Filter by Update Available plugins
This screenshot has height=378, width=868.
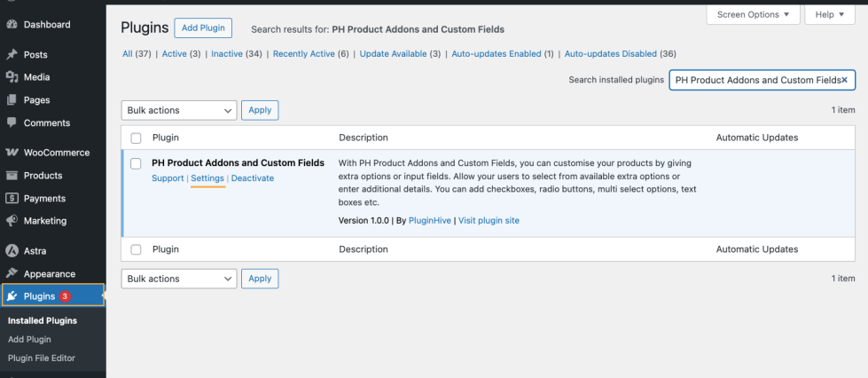[x=393, y=54]
